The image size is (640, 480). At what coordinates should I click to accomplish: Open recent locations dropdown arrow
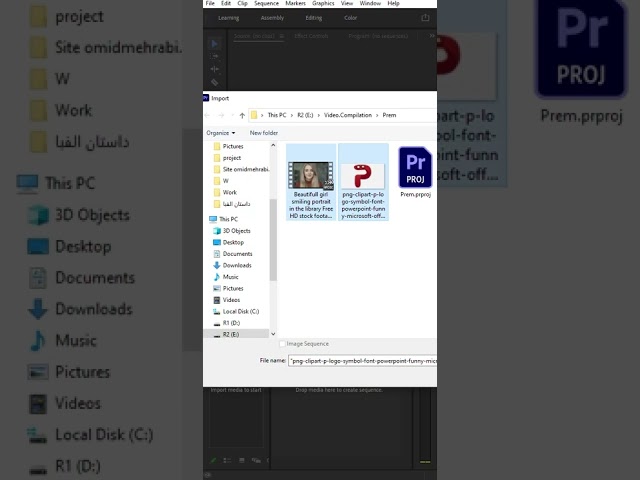click(232, 116)
